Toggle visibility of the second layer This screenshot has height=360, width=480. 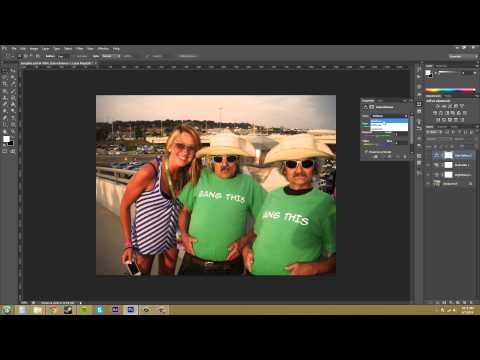coord(428,165)
